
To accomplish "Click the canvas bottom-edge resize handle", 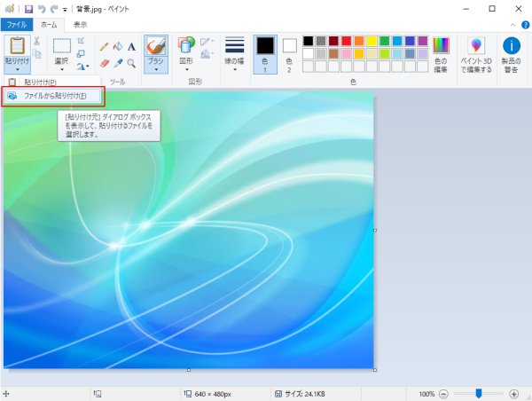I will 189,370.
